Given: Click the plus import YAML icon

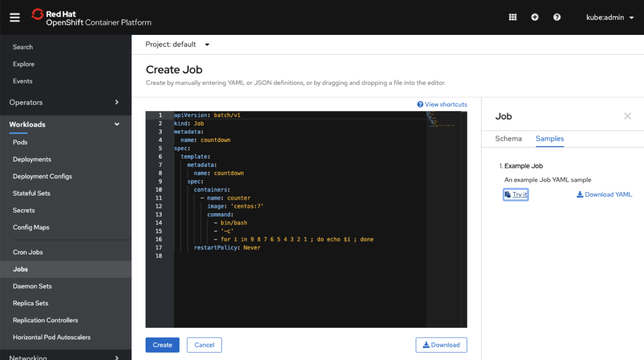Looking at the screenshot, I should click(535, 17).
